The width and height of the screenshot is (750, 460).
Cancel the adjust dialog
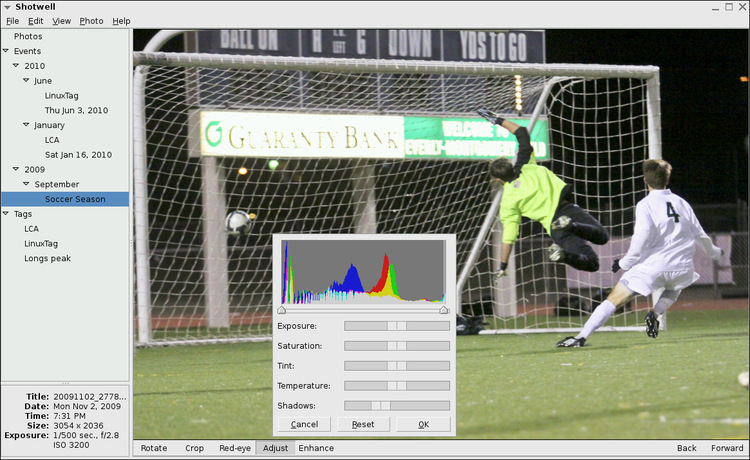coord(304,424)
